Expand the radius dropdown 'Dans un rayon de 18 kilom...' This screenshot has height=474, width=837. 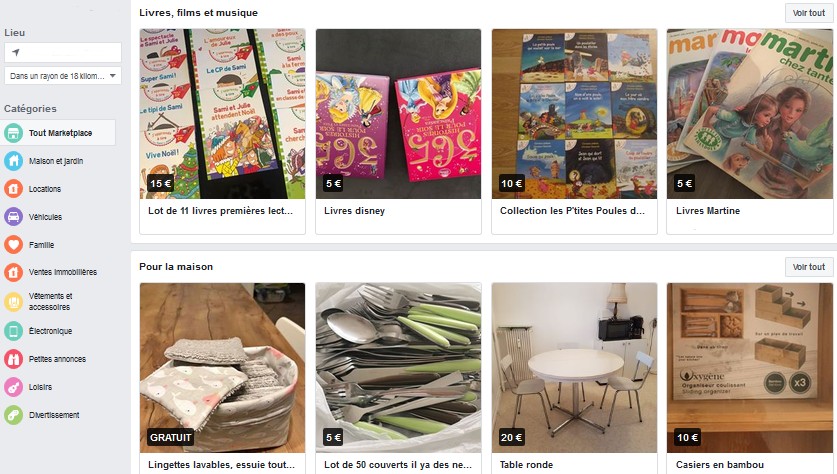pos(63,76)
